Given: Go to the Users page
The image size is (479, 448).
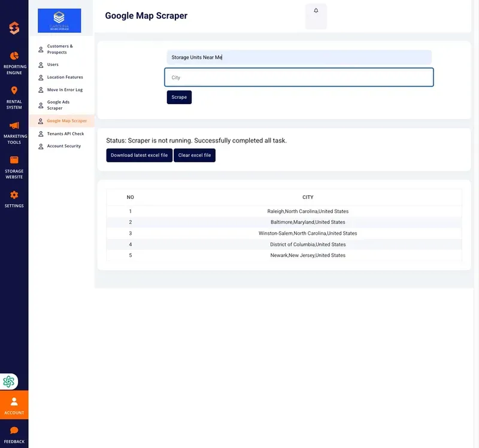Looking at the screenshot, I should pos(53,65).
